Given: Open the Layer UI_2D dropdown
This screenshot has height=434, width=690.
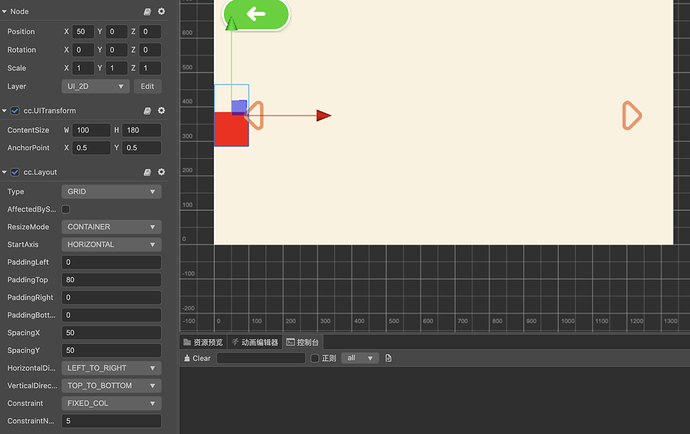Looking at the screenshot, I should pyautogui.click(x=95, y=86).
